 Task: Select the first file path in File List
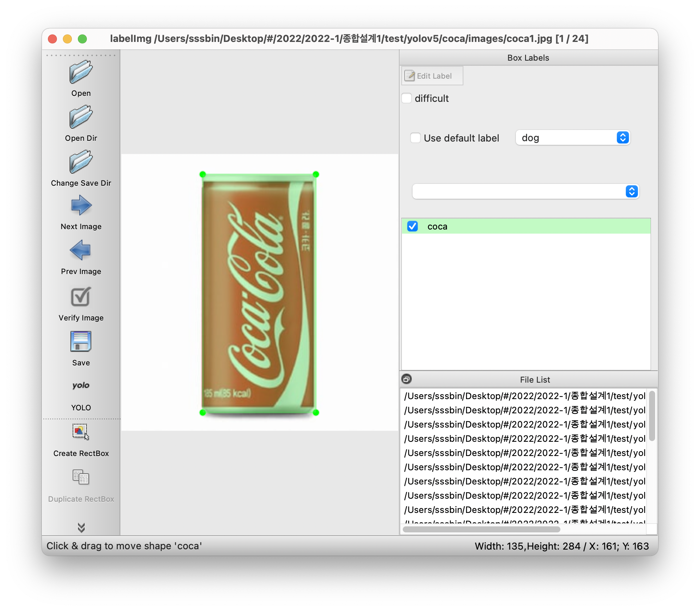(524, 396)
